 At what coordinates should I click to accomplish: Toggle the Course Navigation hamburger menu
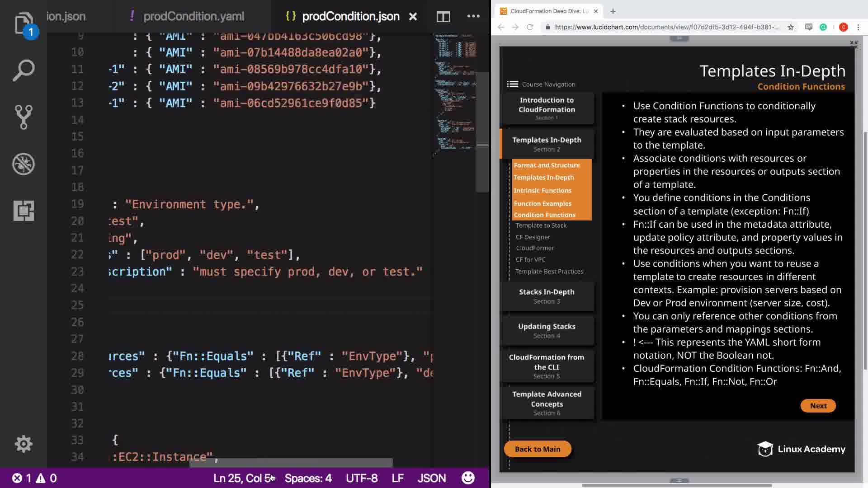512,84
